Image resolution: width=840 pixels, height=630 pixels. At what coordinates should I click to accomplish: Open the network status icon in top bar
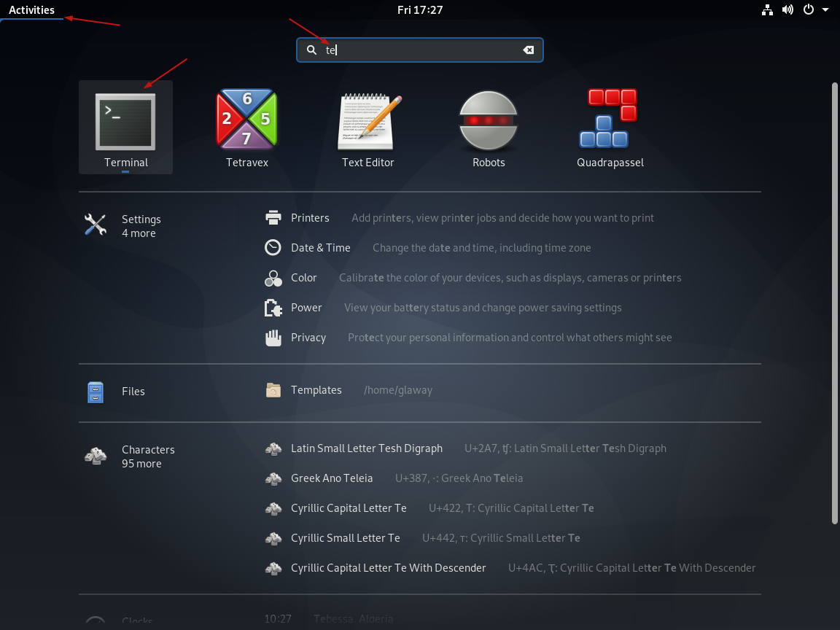(x=767, y=9)
